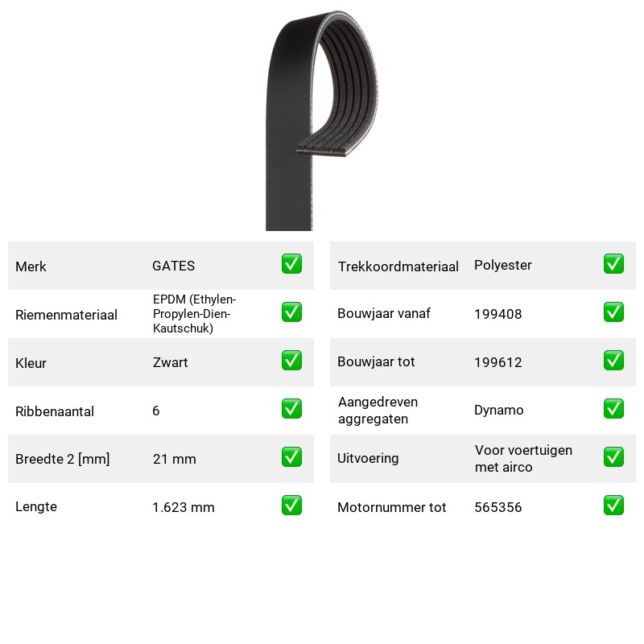Click the green check in the Kleur Zwart row

[291, 360]
